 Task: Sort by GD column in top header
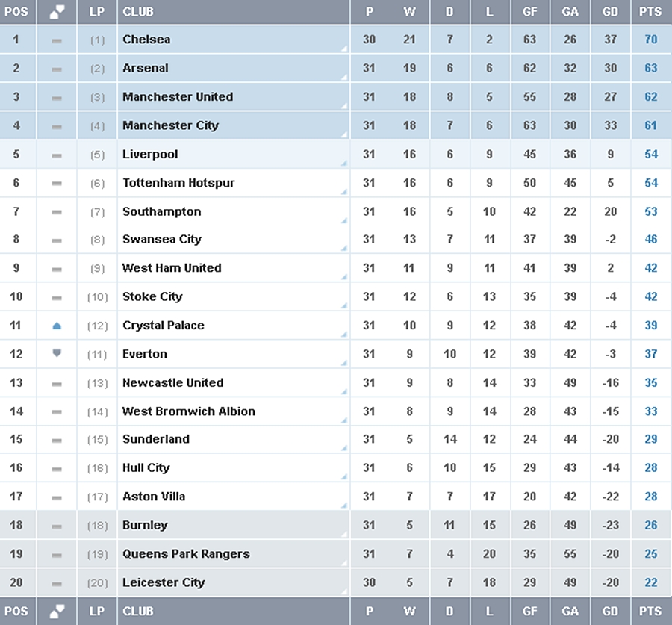pyautogui.click(x=610, y=12)
